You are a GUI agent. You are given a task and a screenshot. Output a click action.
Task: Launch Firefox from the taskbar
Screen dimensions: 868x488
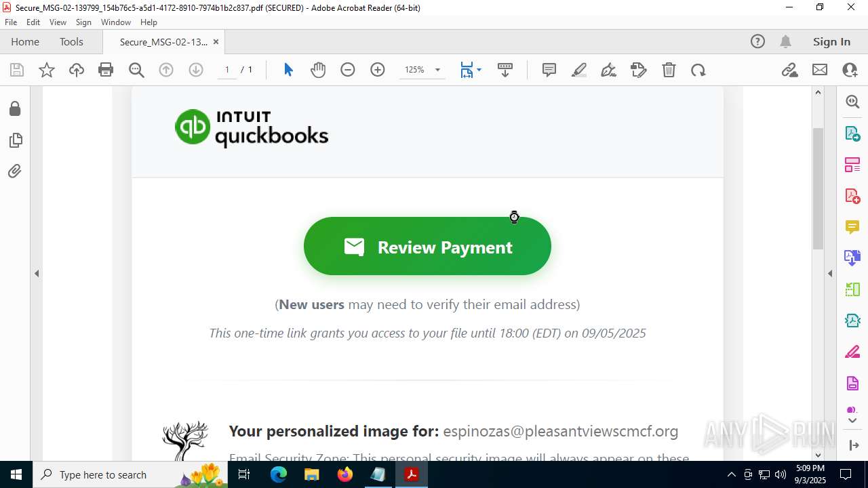coord(345,474)
